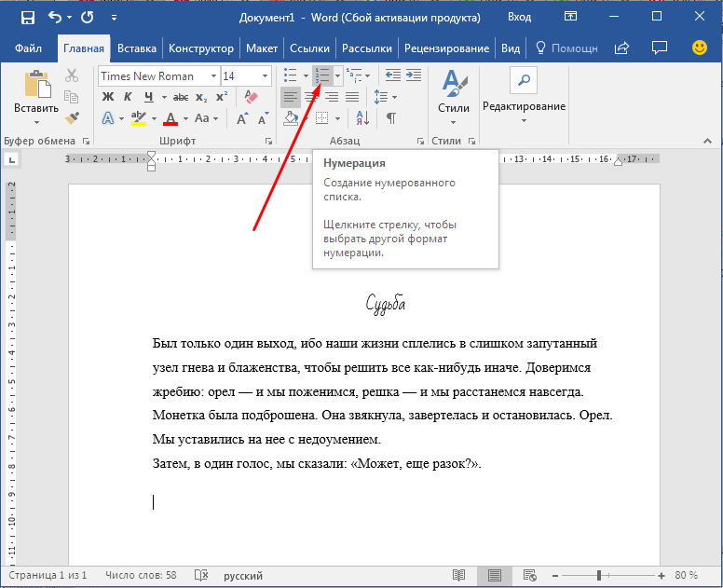Screen dimensions: 723x588
Task: Click the Format Painter brush icon
Action: pos(72,118)
